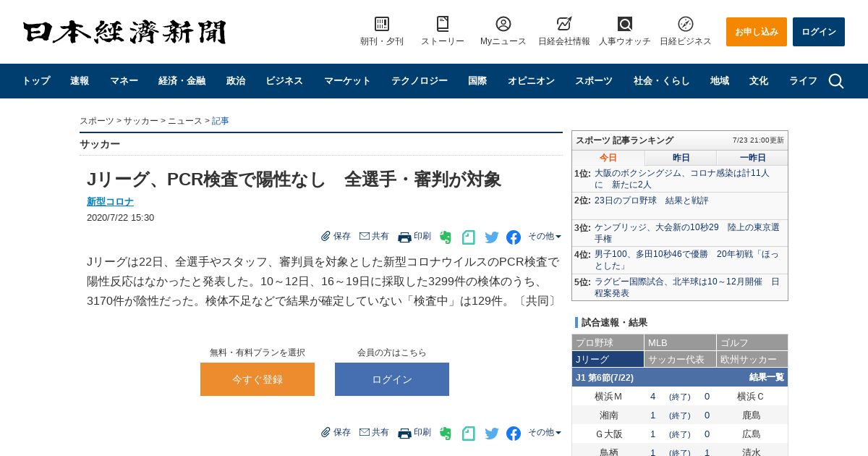The height and width of the screenshot is (456, 868).
Task: Open the ストーリー icon in header
Action: pos(443,24)
